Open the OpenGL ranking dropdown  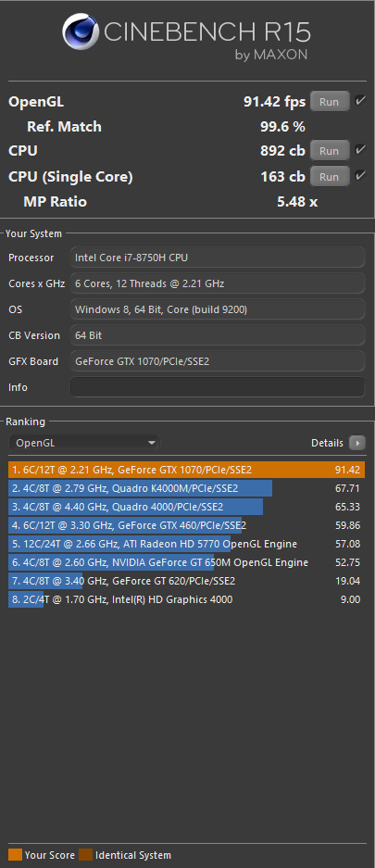tap(84, 443)
